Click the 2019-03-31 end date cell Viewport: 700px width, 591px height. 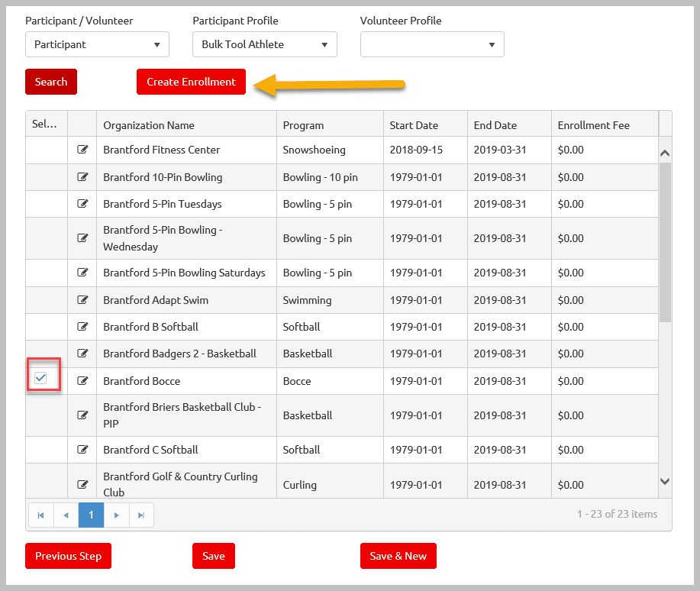pyautogui.click(x=509, y=150)
